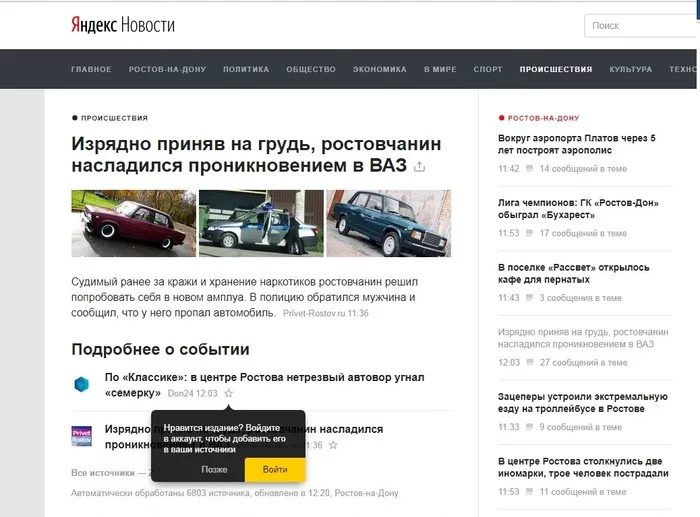
Task: Click the Яндекс Новости logo
Action: click(123, 25)
